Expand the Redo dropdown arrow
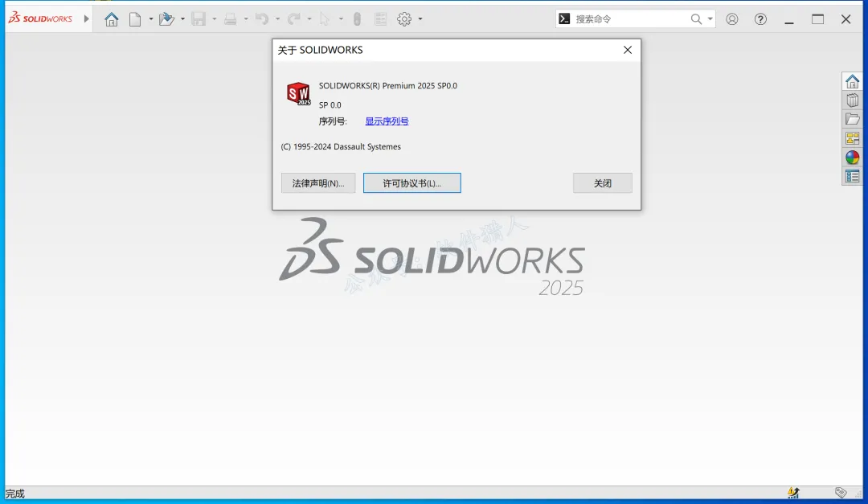The height and width of the screenshot is (504, 868). coord(309,19)
